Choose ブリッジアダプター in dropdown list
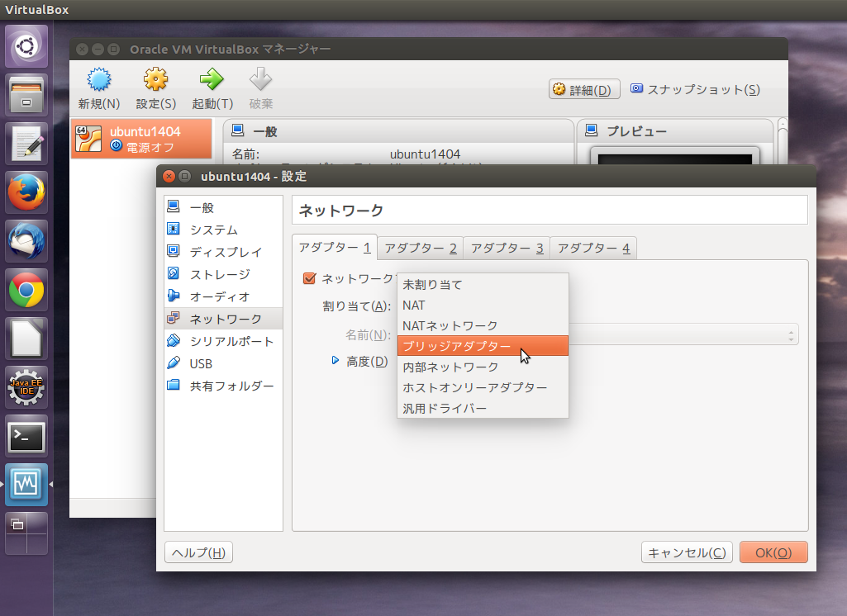The width and height of the screenshot is (847, 616). coord(483,346)
